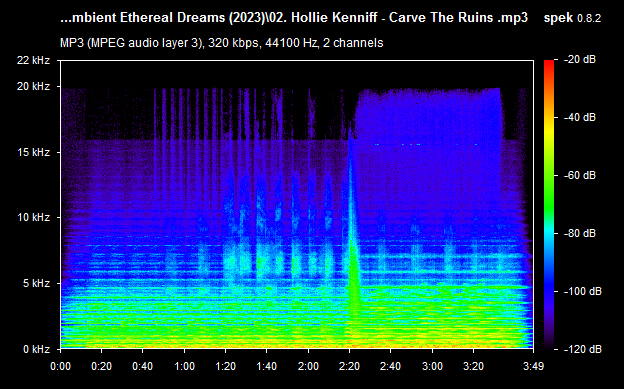
Task: Click the -100 dB scale label
Action: (583, 291)
